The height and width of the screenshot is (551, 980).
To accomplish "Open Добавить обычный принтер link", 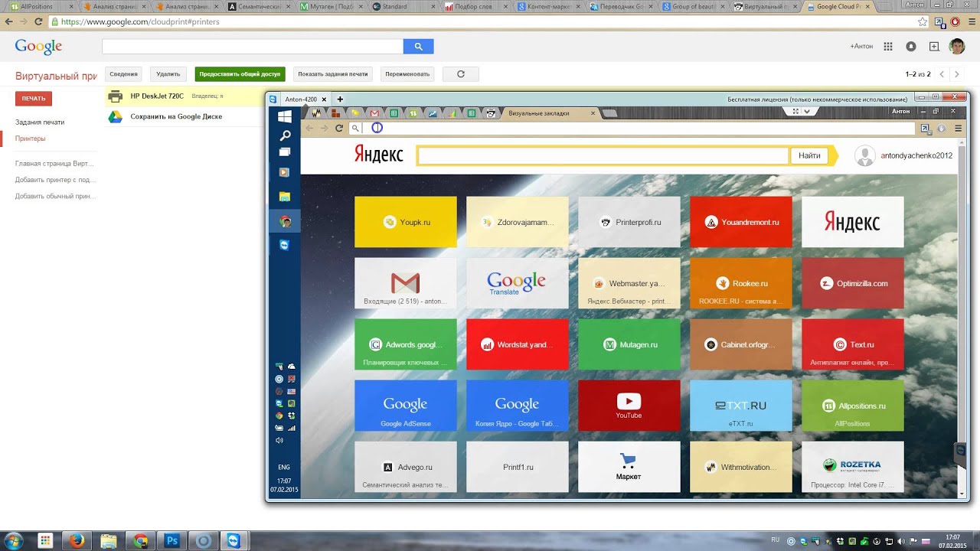I will [56, 196].
